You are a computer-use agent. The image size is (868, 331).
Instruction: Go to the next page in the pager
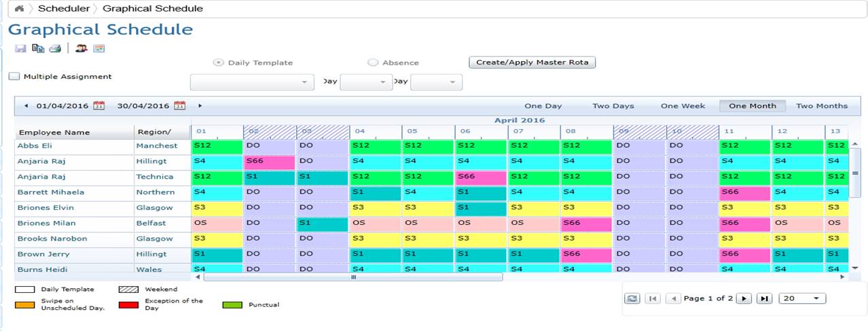744,298
